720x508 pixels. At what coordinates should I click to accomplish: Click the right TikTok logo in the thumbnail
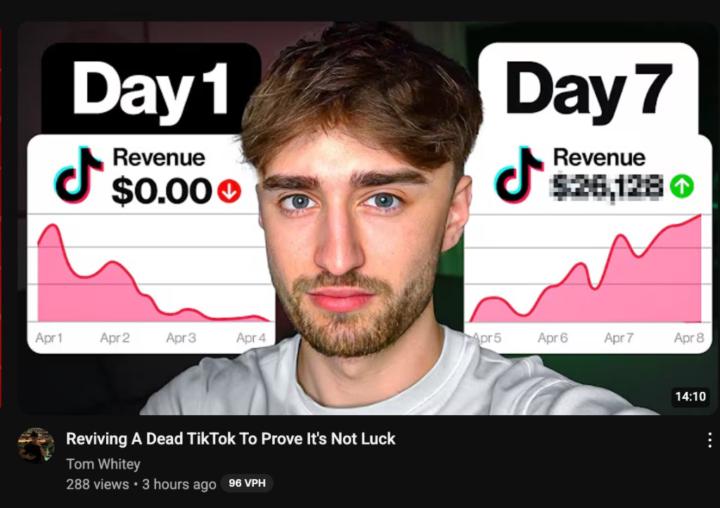518,175
